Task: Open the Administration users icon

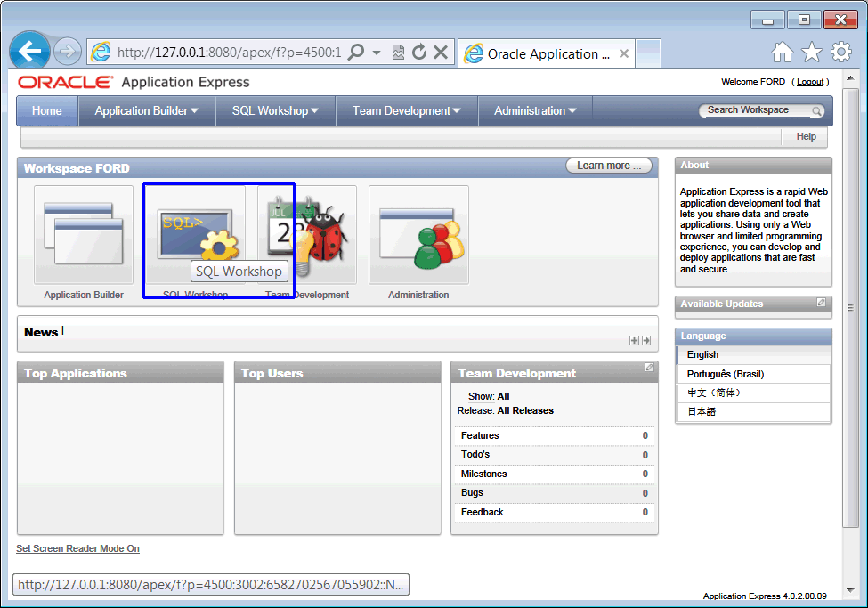Action: (x=419, y=235)
